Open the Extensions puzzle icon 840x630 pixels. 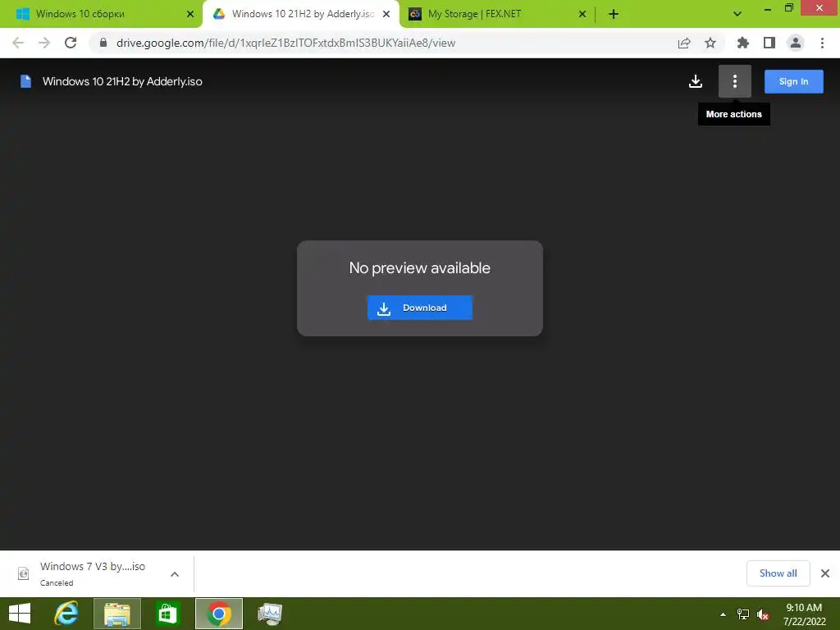click(x=742, y=43)
